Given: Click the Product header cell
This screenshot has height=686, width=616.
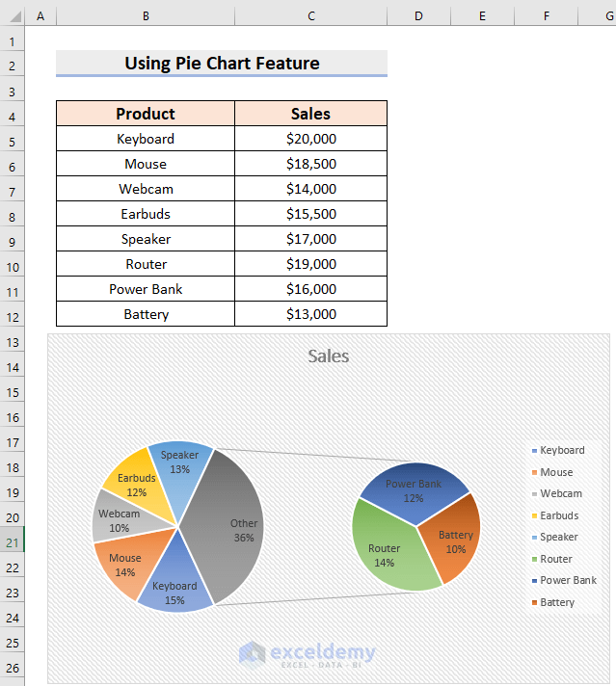Looking at the screenshot, I should [145, 114].
